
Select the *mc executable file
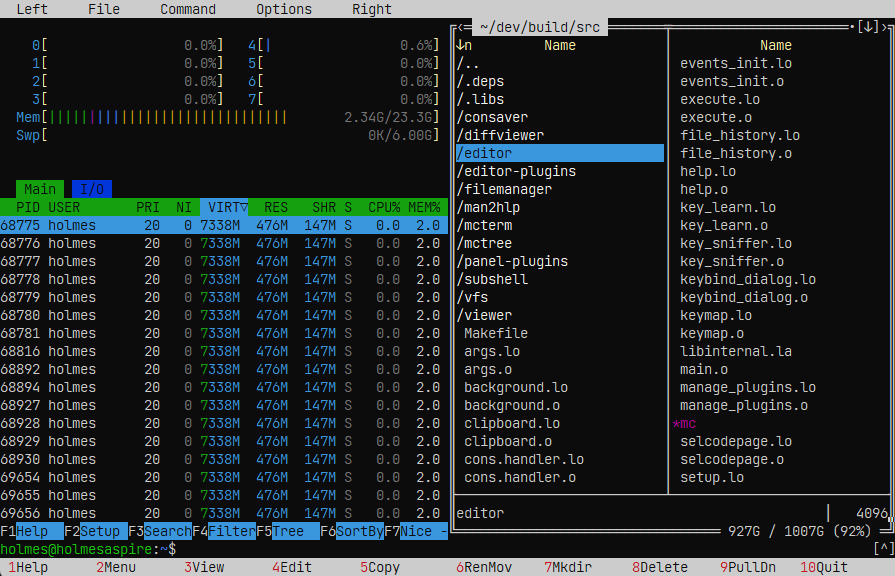tap(779, 424)
